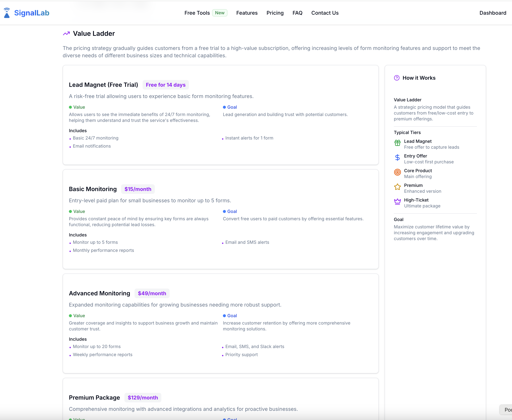Click the SignalLab antenna logo icon
The image size is (512, 420).
pos(7,13)
